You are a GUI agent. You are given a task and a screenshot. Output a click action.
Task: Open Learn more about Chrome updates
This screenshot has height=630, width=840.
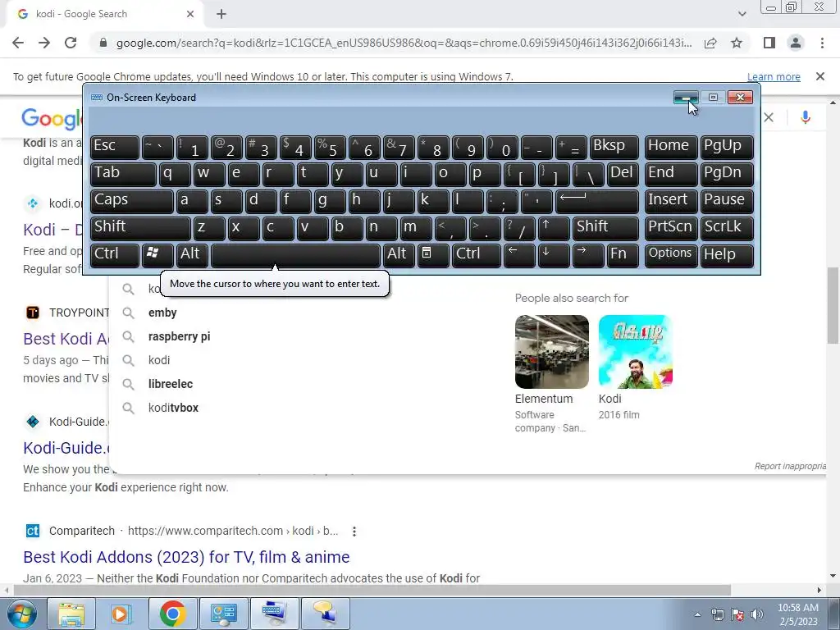pyautogui.click(x=774, y=76)
